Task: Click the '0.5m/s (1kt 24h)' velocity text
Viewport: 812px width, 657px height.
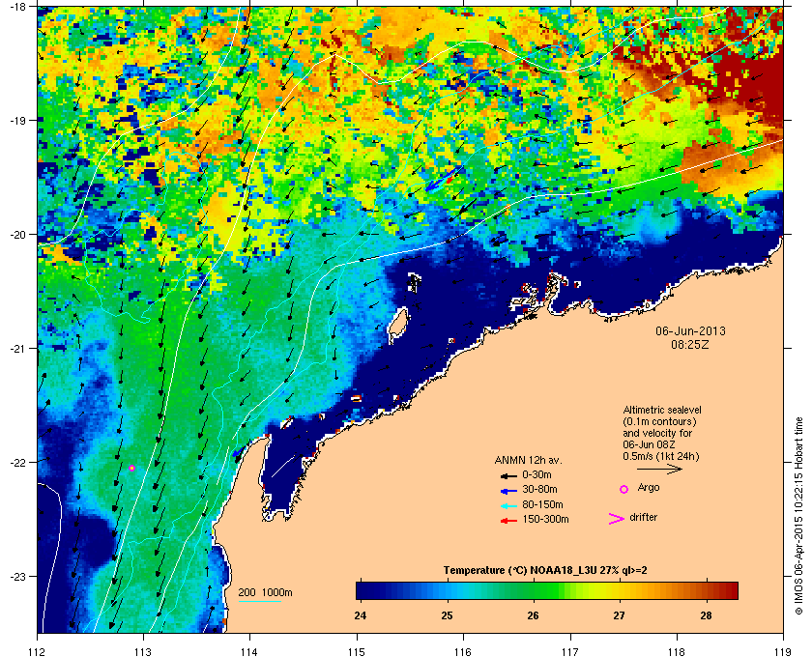Action: click(x=661, y=456)
